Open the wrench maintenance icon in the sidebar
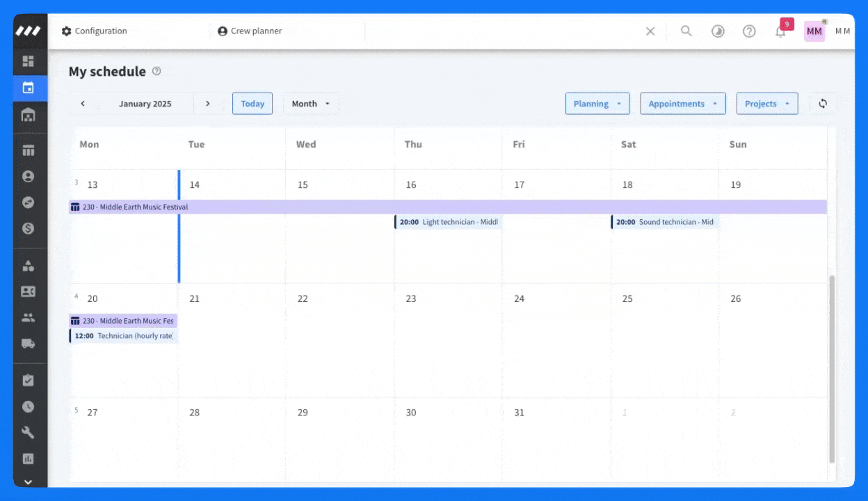Viewport: 868px width, 501px height. [29, 433]
